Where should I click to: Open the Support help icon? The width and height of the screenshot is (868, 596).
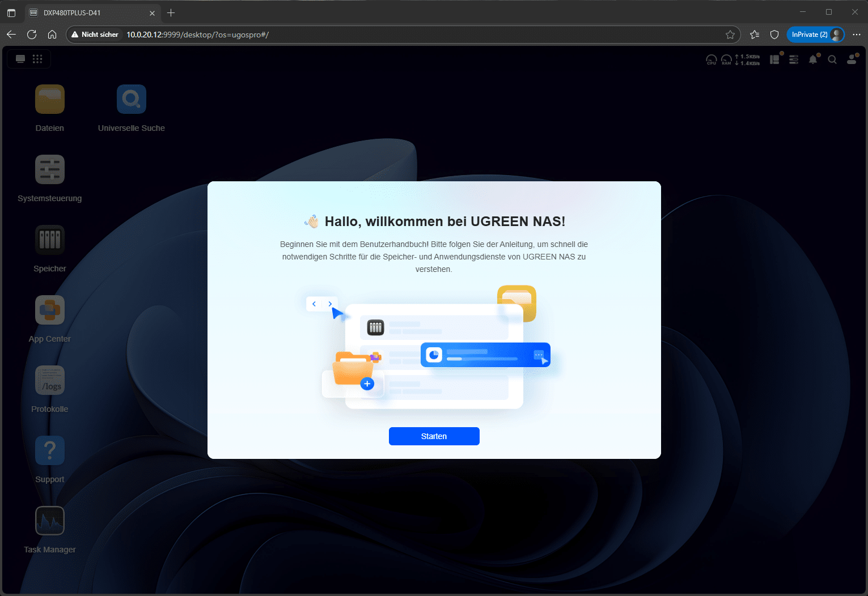pyautogui.click(x=50, y=451)
